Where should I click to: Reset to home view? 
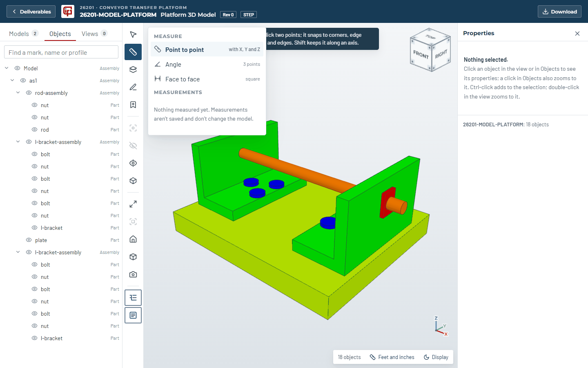click(133, 239)
